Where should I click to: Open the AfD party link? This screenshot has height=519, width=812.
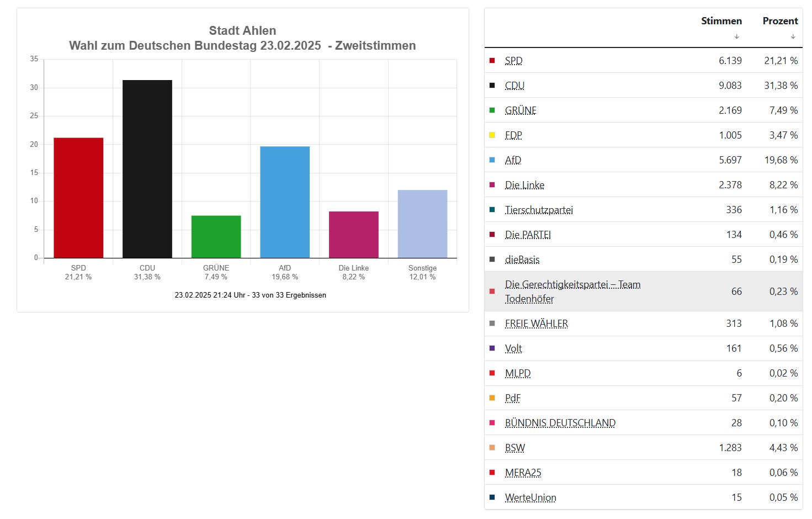(513, 160)
